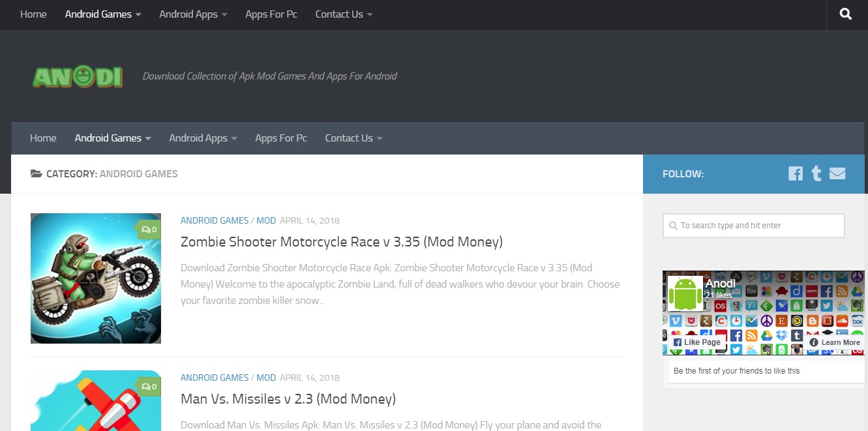Focus the sidebar search input field
This screenshot has width=868, height=431.
click(x=754, y=226)
